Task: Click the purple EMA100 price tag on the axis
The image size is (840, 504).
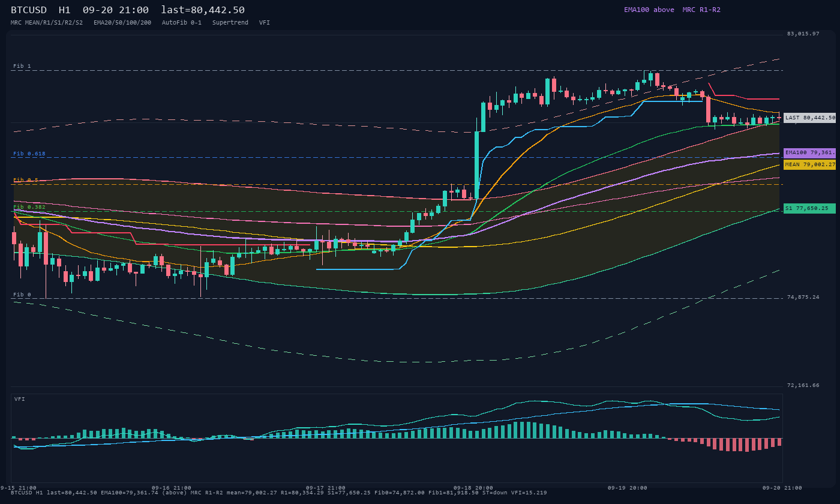Action: [809, 153]
